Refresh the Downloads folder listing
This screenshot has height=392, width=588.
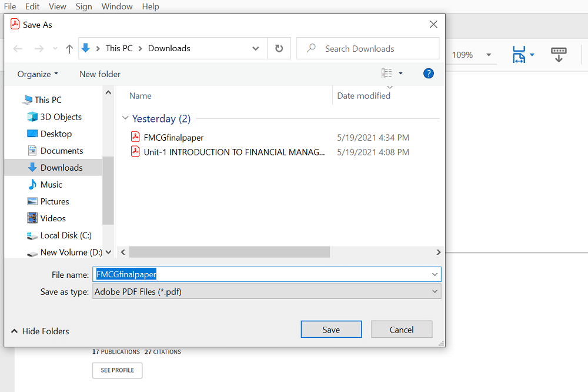tap(279, 48)
